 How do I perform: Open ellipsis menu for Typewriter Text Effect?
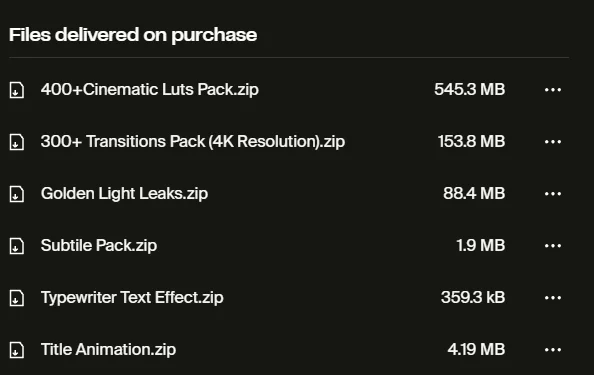[553, 297]
